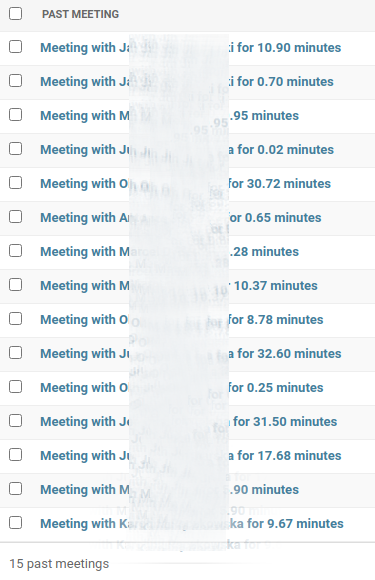375x580 pixels.
Task: Enable checkbox for the 32.60 minutes meeting
Action: point(16,353)
